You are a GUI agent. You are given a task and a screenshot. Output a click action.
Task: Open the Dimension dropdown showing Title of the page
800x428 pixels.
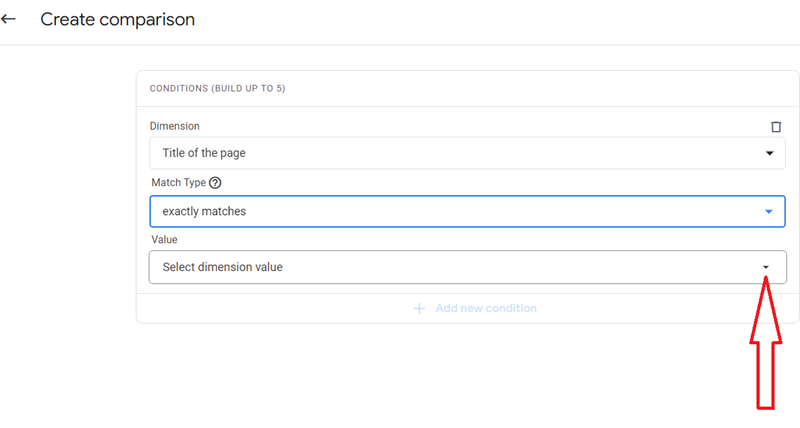tap(467, 153)
